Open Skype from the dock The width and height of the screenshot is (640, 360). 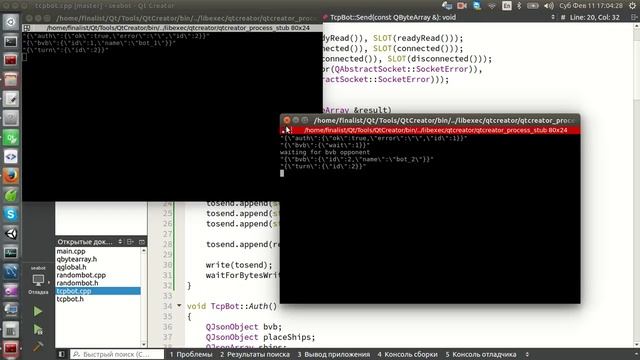[x=11, y=214]
